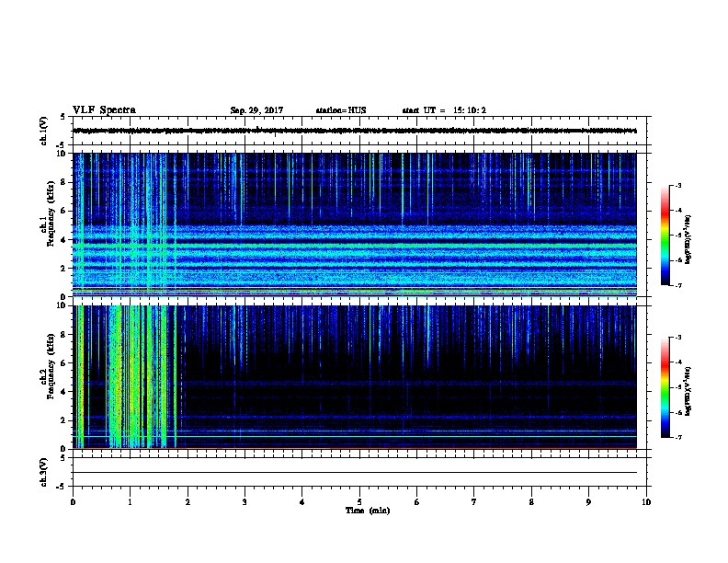
Task: Click the "7" tick on the time axis
Action: 474,501
